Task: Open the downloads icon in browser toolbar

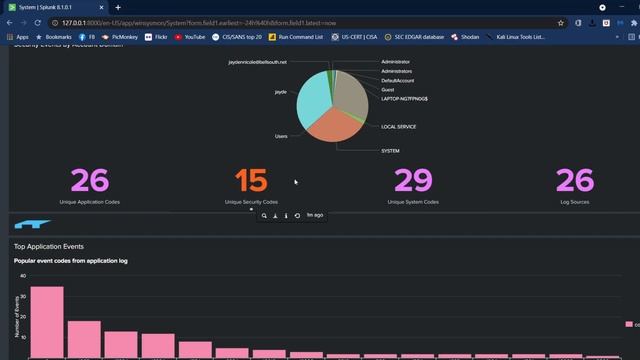Action: click(x=592, y=23)
